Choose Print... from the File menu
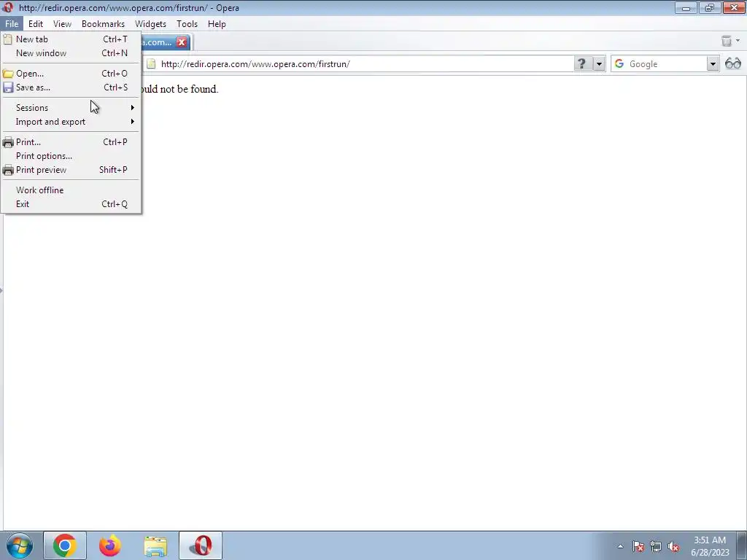 pos(71,142)
